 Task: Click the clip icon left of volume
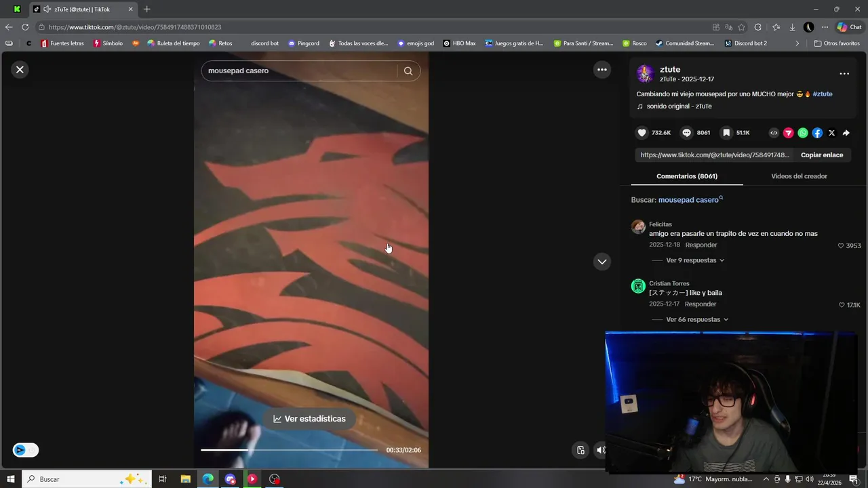[580, 450]
